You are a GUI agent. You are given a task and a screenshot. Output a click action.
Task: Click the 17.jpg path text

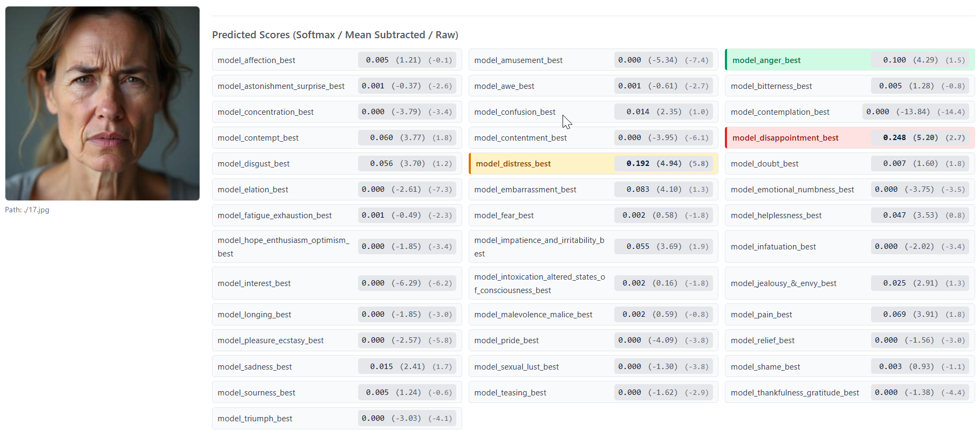[28, 210]
